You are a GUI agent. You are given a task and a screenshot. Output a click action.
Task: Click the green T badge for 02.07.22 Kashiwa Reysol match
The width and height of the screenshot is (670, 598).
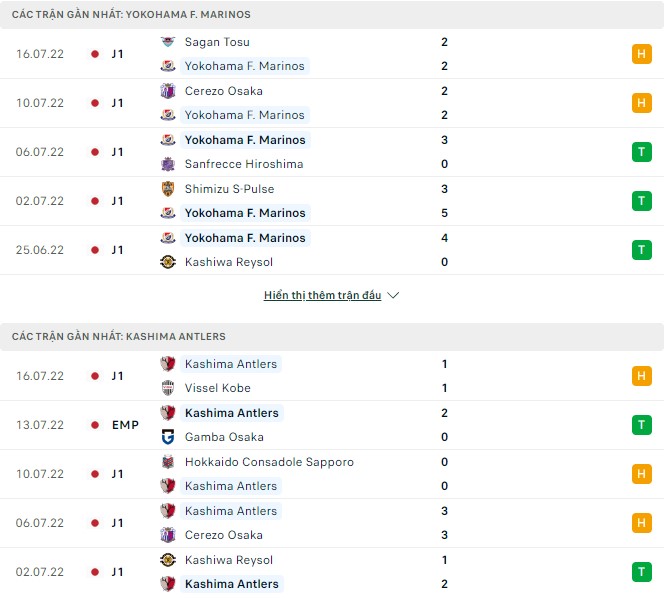(641, 572)
